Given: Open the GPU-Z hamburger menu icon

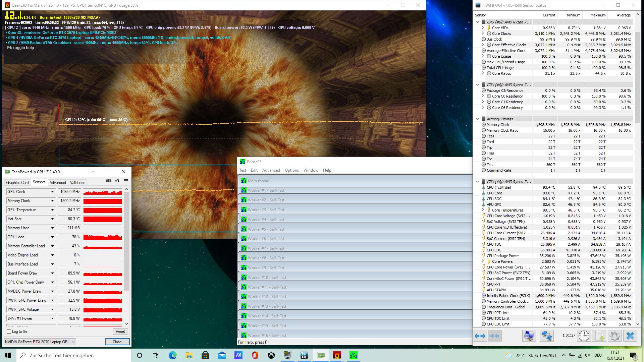Looking at the screenshot, I should coord(126,181).
